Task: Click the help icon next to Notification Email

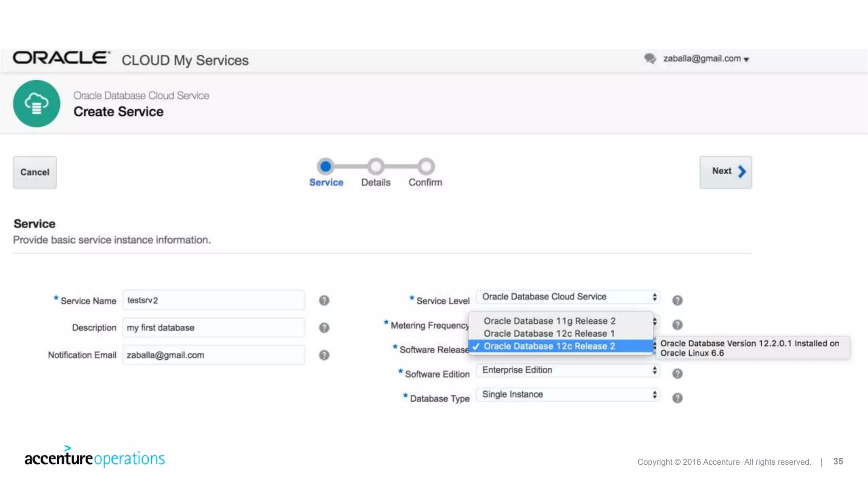Action: [324, 355]
